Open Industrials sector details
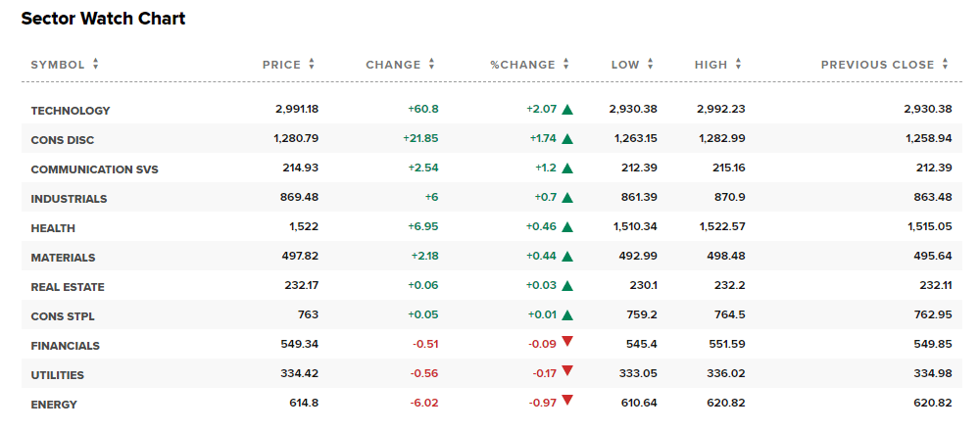Screen dimensions: 980x432 pyautogui.click(x=69, y=199)
